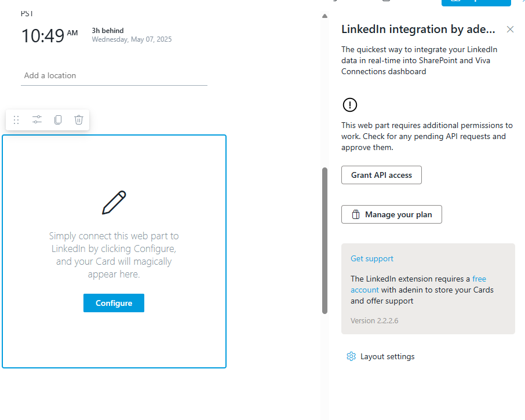Image resolution: width=525 pixels, height=420 pixels.
Task: Click the exclamation warning icon
Action: click(x=350, y=105)
